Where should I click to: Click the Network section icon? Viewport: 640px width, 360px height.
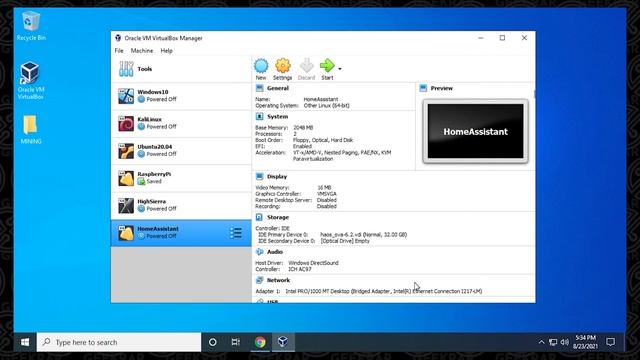260,280
